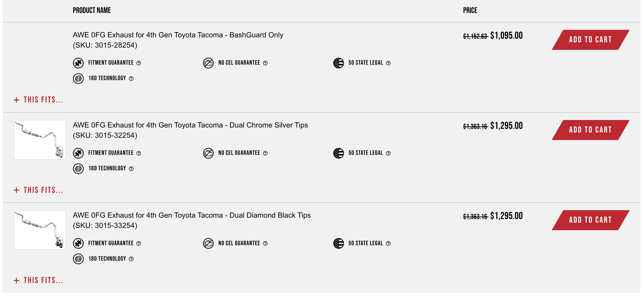This screenshot has width=644, height=296.
Task: Open the BashGuard Only product title link
Action: pos(178,35)
